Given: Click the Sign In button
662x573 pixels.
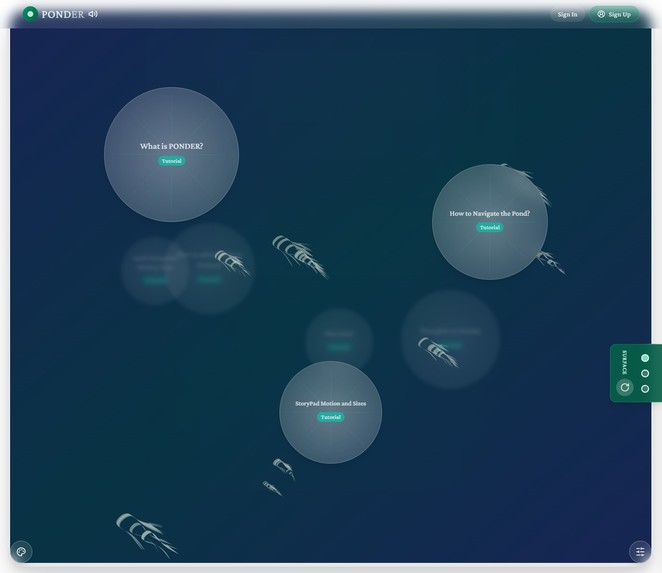Looking at the screenshot, I should click(567, 14).
